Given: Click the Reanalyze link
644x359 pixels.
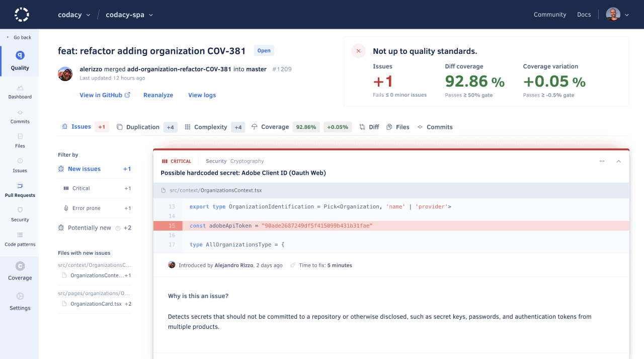Looking at the screenshot, I should (158, 95).
